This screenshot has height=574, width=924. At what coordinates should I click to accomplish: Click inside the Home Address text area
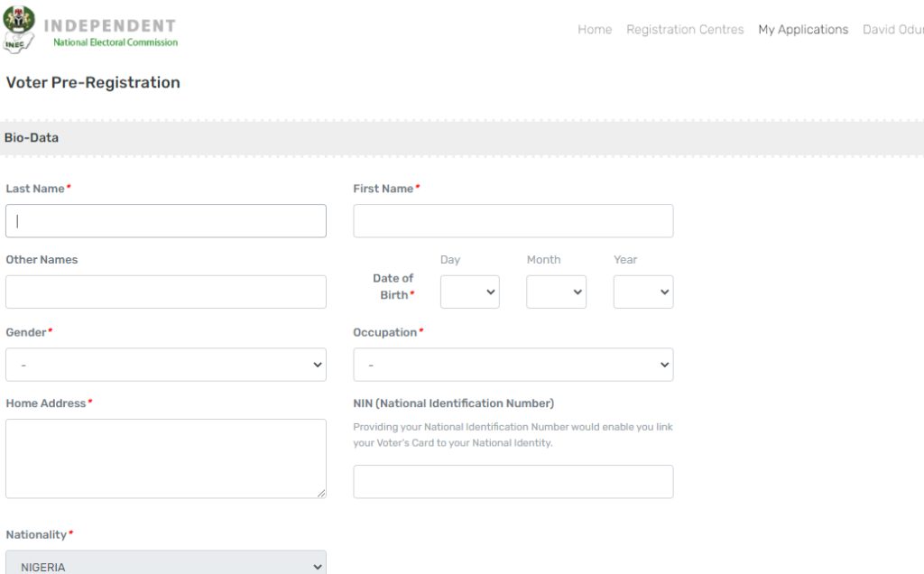point(166,458)
